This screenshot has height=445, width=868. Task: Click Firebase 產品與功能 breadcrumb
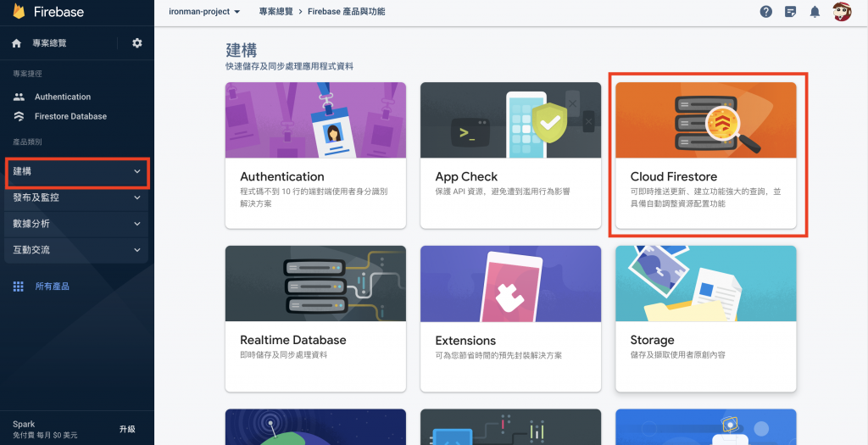click(347, 12)
